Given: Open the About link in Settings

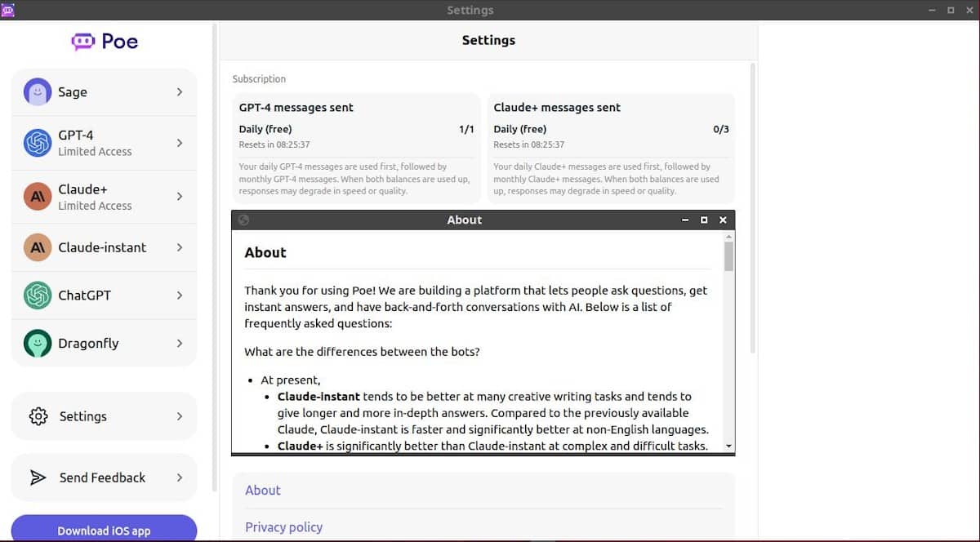Looking at the screenshot, I should (263, 490).
